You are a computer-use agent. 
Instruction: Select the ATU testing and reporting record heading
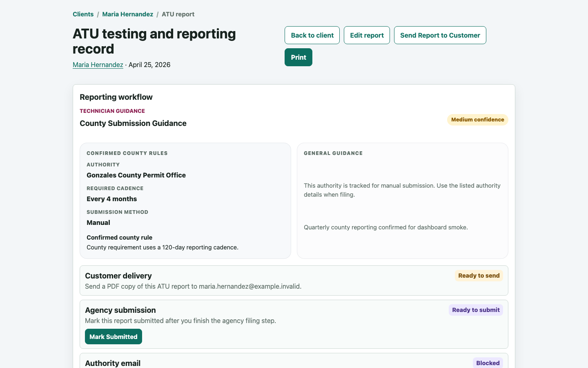tap(154, 41)
